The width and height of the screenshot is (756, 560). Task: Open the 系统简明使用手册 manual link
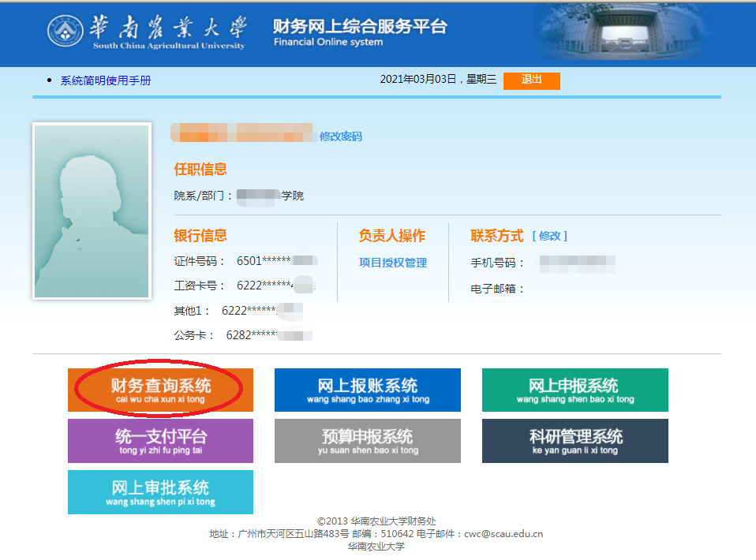click(x=106, y=80)
